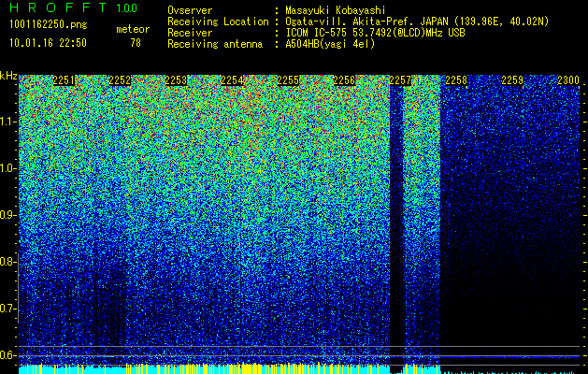Click the Receiving Location field label
This screenshot has height=374, width=588.
point(218,22)
